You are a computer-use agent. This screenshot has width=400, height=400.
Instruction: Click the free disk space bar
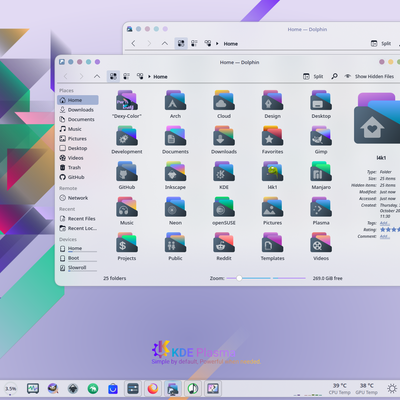pyautogui.click(x=289, y=278)
